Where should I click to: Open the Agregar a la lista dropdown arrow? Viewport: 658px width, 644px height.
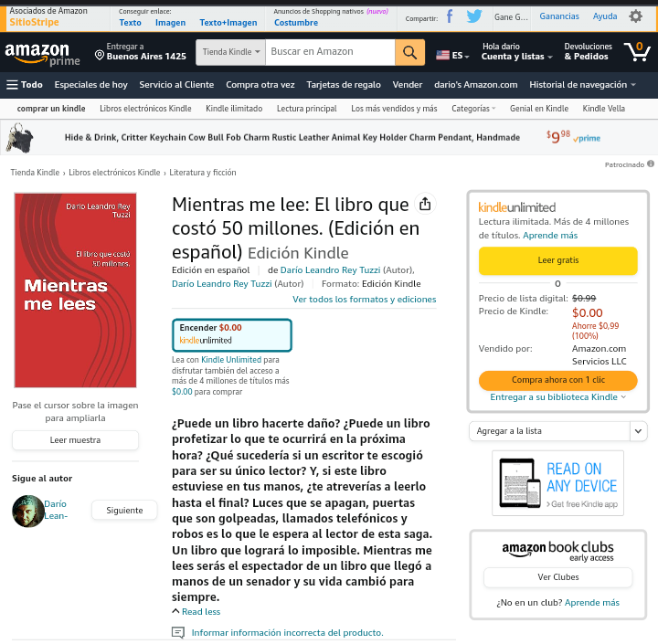(638, 431)
